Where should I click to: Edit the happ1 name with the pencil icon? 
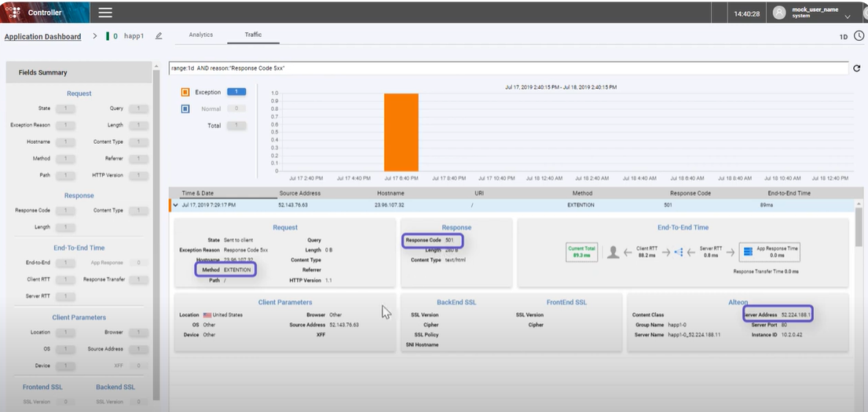pyautogui.click(x=159, y=36)
